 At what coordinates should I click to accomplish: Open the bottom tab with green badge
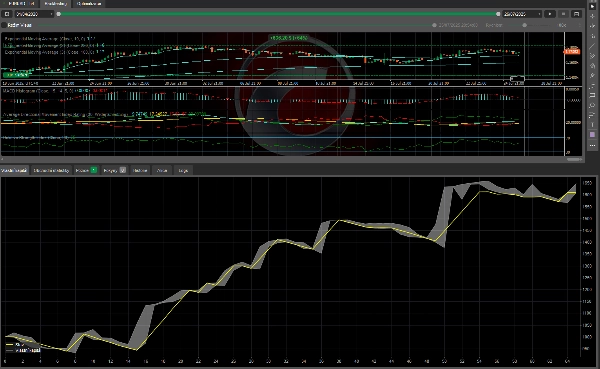pyautogui.click(x=86, y=170)
